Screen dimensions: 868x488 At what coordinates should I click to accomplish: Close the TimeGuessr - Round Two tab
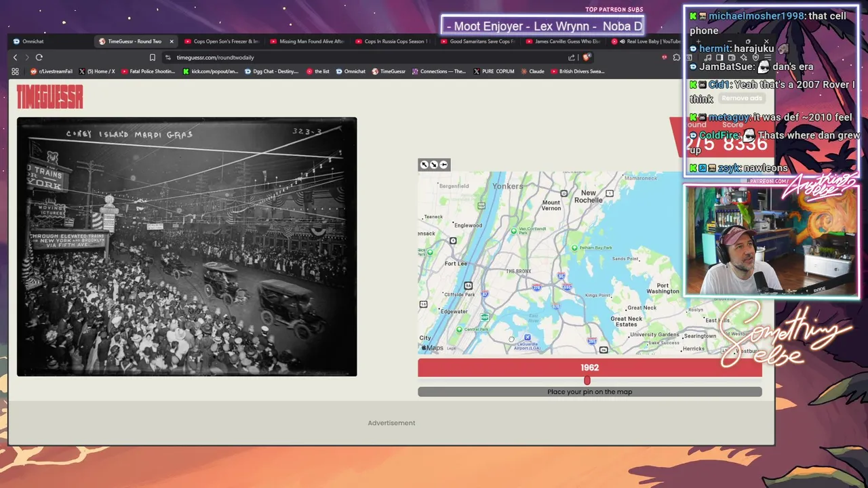pyautogui.click(x=171, y=41)
